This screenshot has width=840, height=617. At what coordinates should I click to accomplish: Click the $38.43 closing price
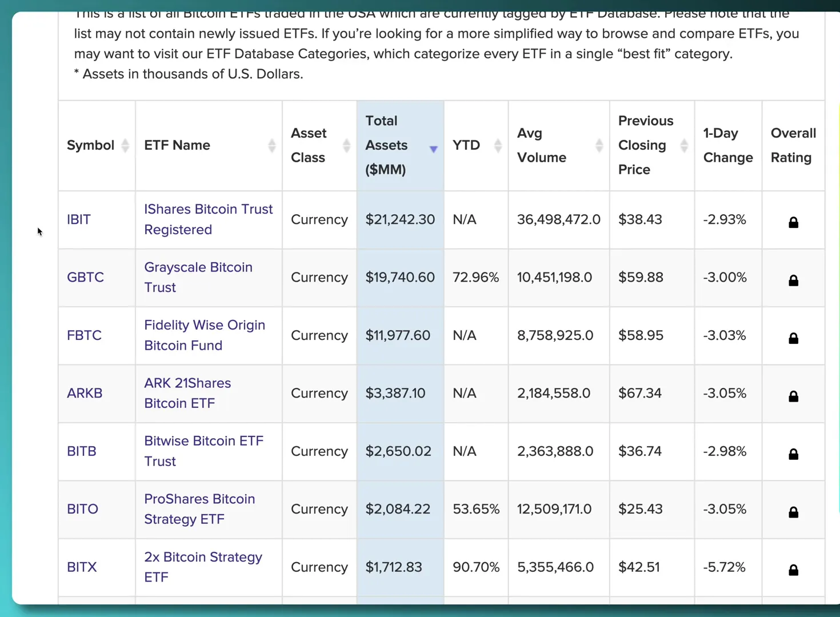pyautogui.click(x=640, y=219)
